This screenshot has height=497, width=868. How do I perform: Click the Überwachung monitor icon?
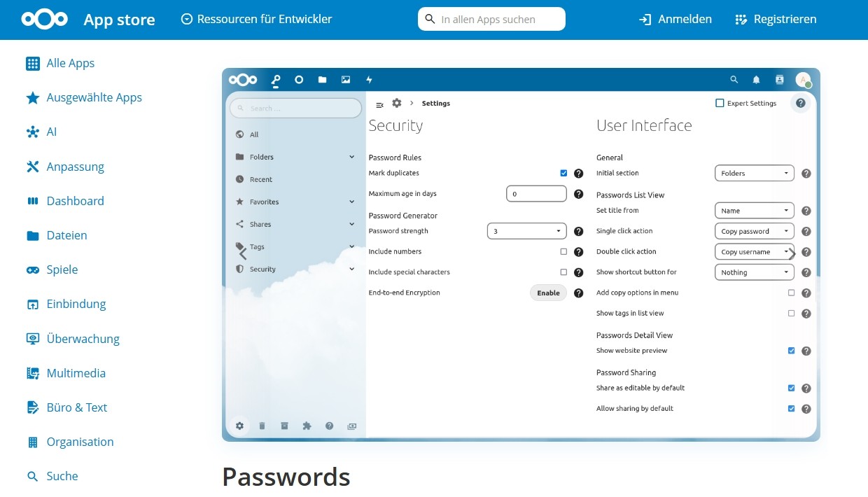tap(33, 339)
